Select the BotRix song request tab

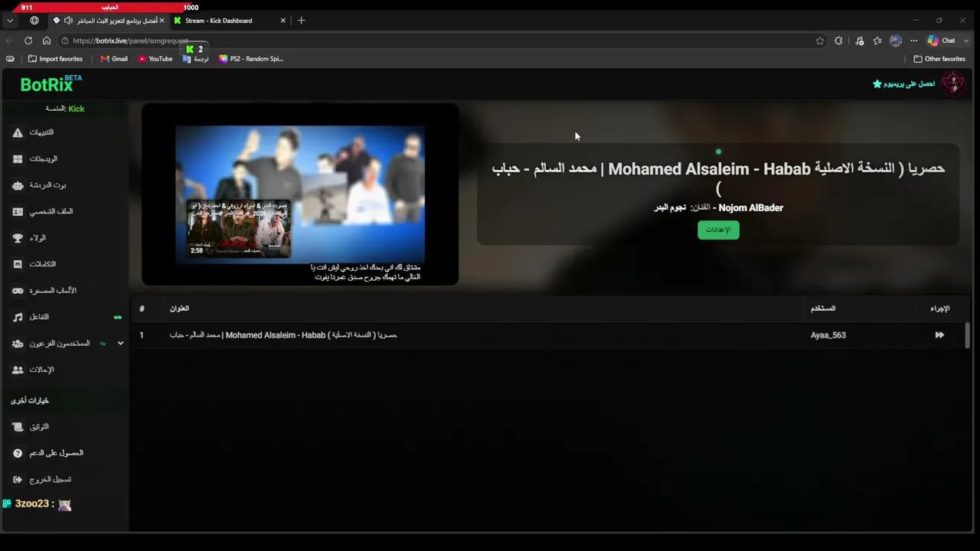click(109, 21)
